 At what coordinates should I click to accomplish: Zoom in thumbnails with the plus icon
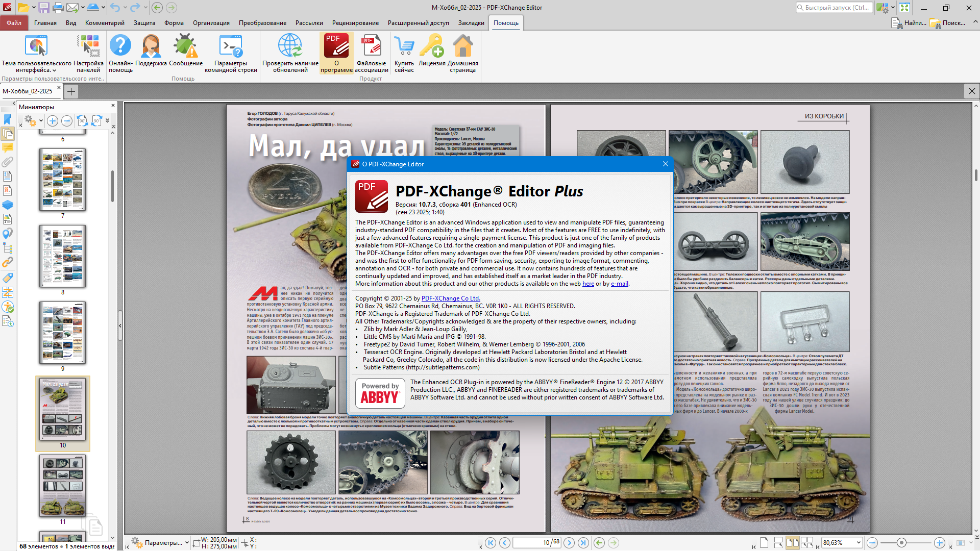click(53, 121)
